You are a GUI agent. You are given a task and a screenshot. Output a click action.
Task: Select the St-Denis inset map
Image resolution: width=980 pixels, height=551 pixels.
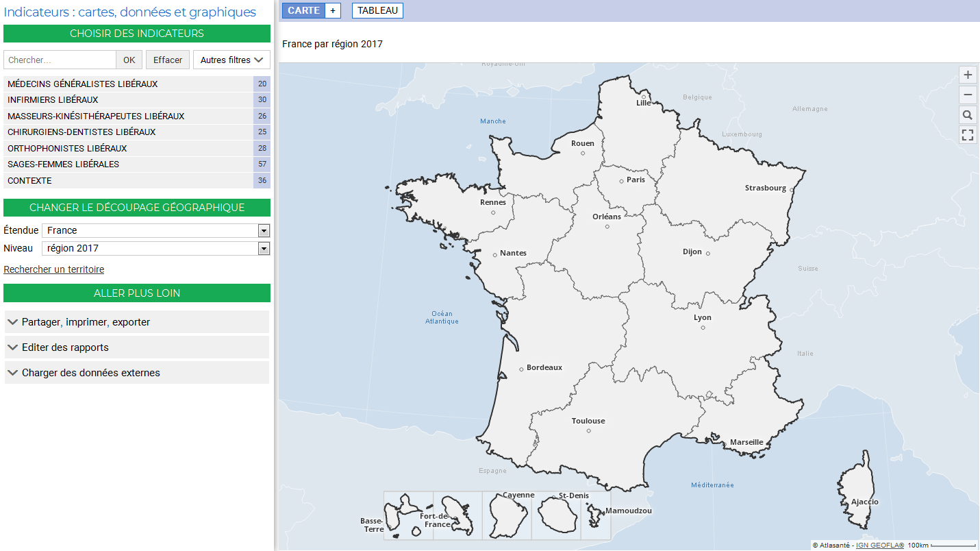(556, 515)
